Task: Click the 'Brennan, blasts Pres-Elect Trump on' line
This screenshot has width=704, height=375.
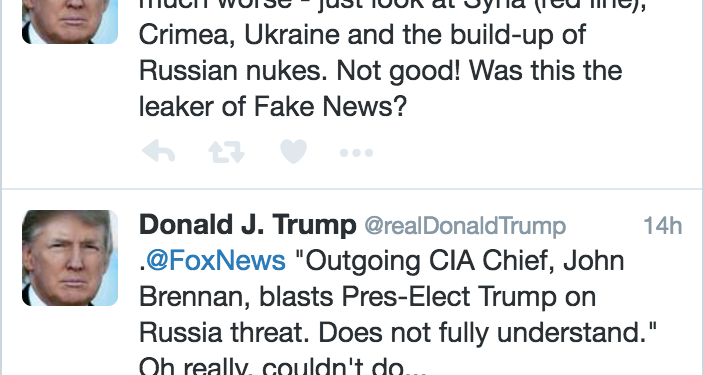Action: click(367, 297)
